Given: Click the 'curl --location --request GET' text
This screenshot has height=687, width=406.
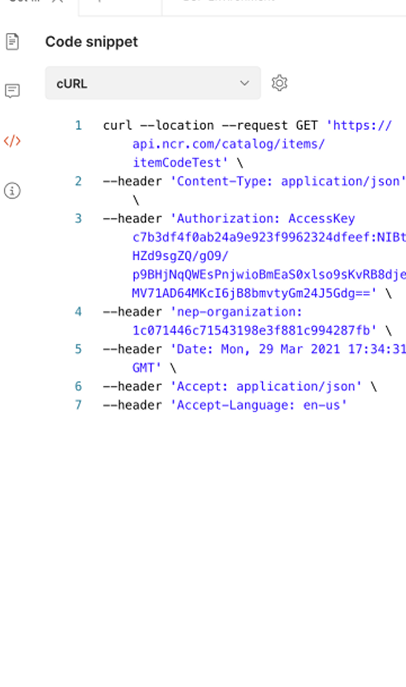Looking at the screenshot, I should tap(210, 125).
